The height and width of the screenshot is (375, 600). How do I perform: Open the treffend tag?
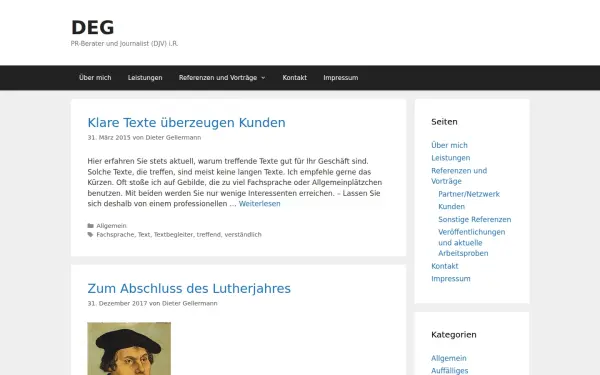pos(209,235)
